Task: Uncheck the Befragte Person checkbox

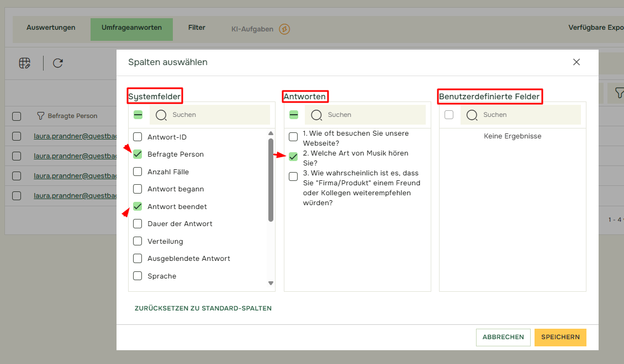Action: pyautogui.click(x=138, y=154)
